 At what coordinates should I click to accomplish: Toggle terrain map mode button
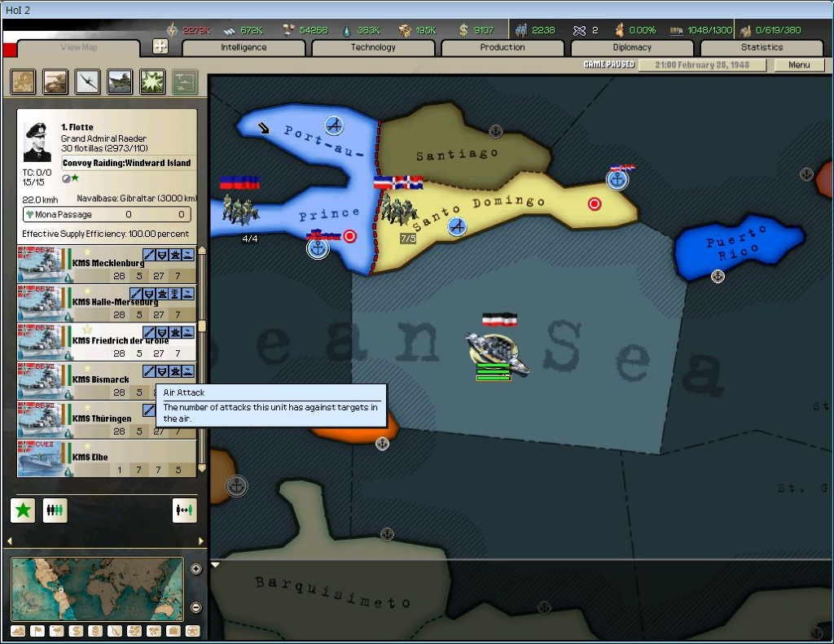[x=18, y=631]
